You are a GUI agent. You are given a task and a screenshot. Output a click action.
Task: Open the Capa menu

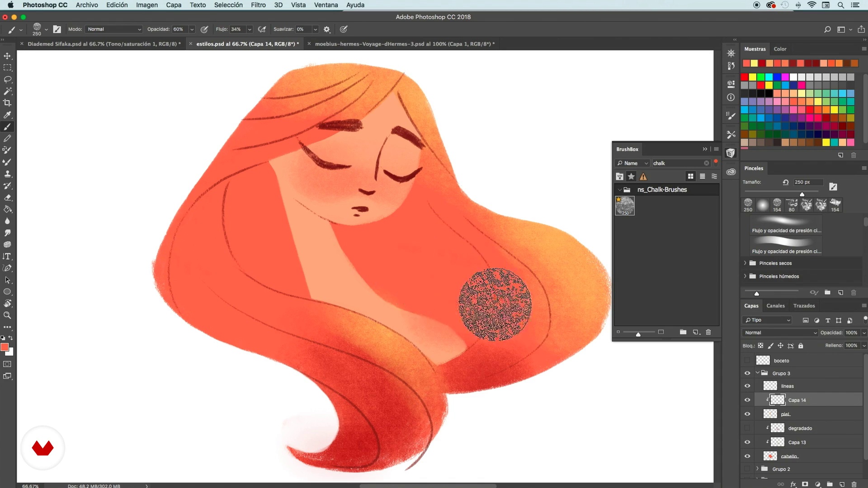click(x=174, y=5)
